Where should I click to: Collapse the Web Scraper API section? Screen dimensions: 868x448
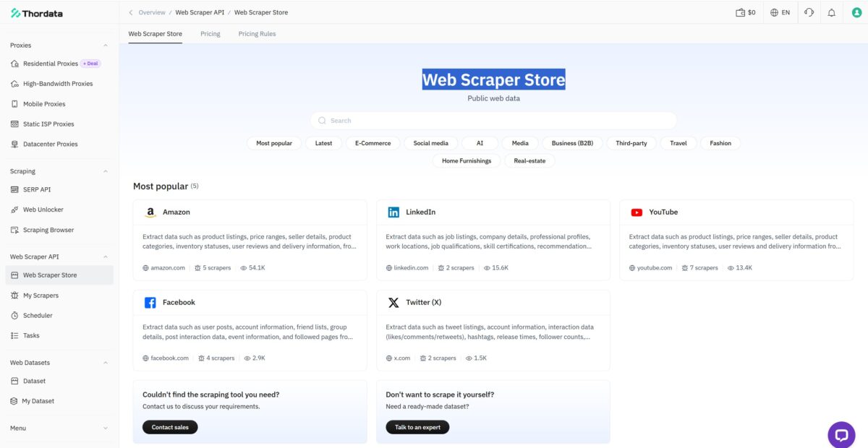106,257
